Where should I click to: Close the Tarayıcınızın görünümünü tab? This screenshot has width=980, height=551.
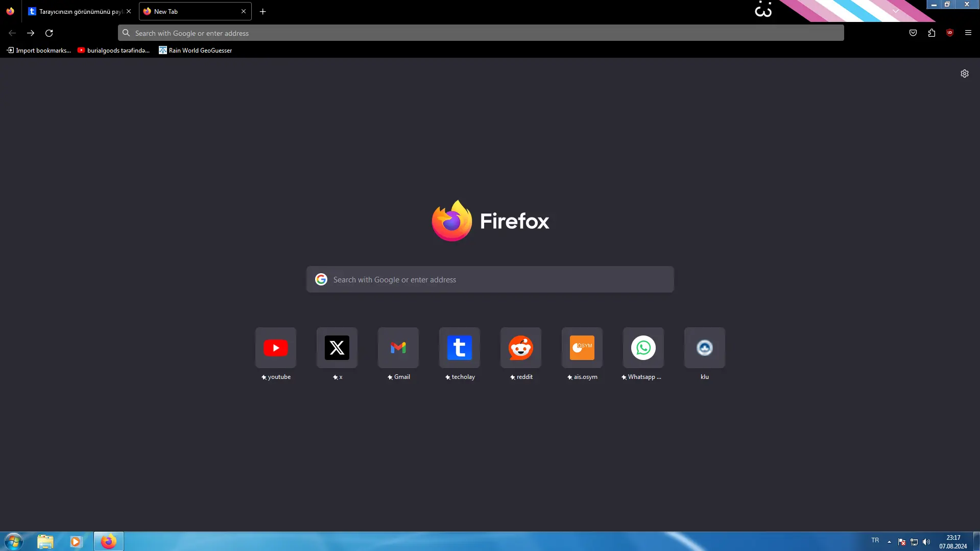pyautogui.click(x=129, y=11)
